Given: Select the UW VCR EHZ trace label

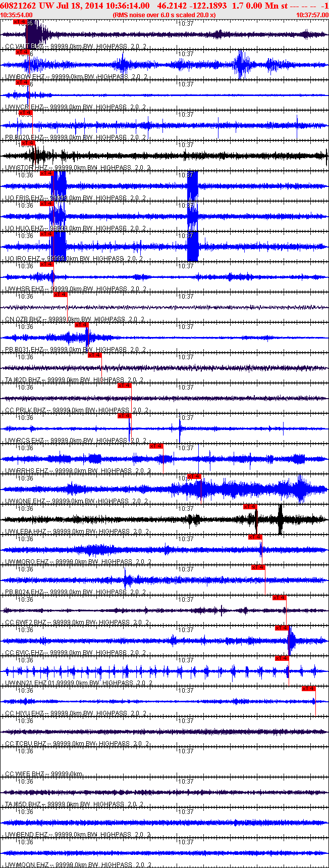Looking at the screenshot, I should (76, 107).
